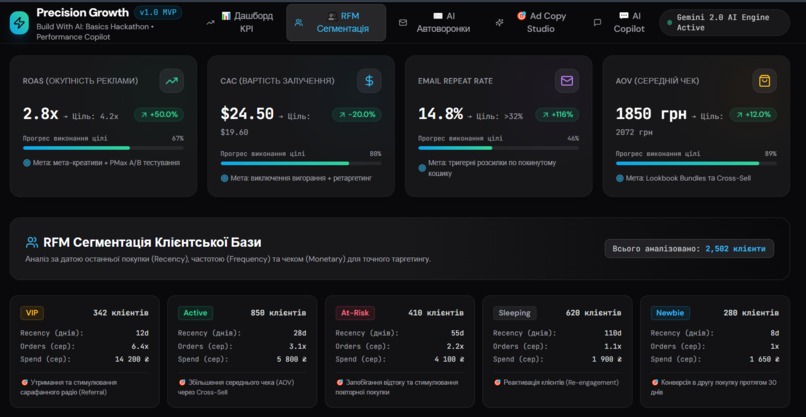Click the +116% email repeat rate badge
This screenshot has height=417, width=806.
click(x=557, y=115)
